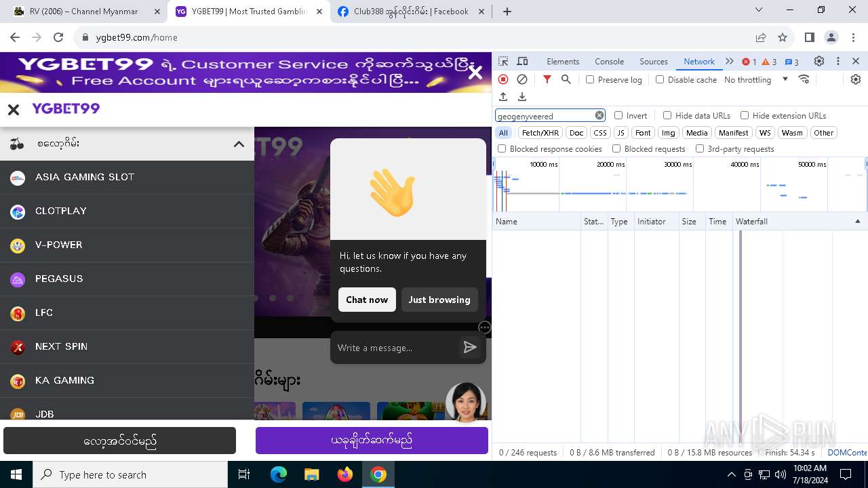The width and height of the screenshot is (868, 488).
Task: Close the YGBET99 side menu
Action: pos(14,109)
